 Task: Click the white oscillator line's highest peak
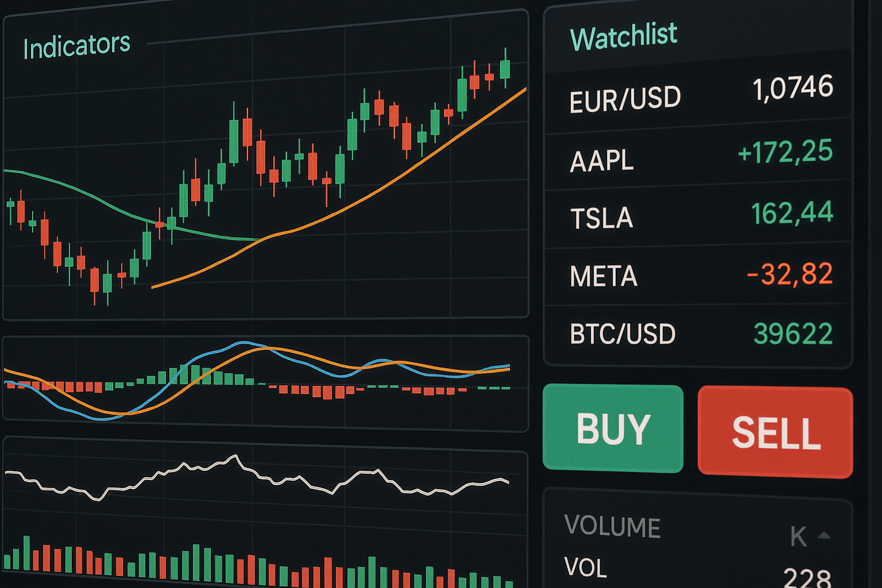234,457
